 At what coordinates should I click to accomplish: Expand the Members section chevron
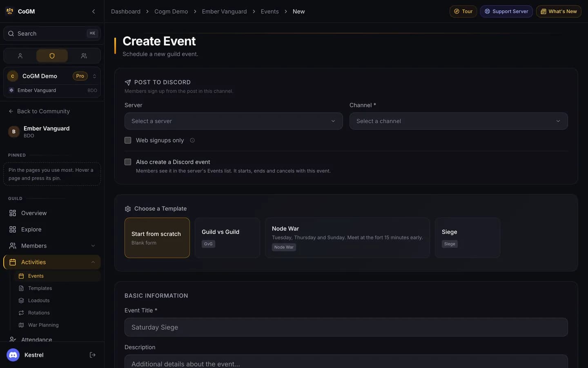pyautogui.click(x=93, y=246)
